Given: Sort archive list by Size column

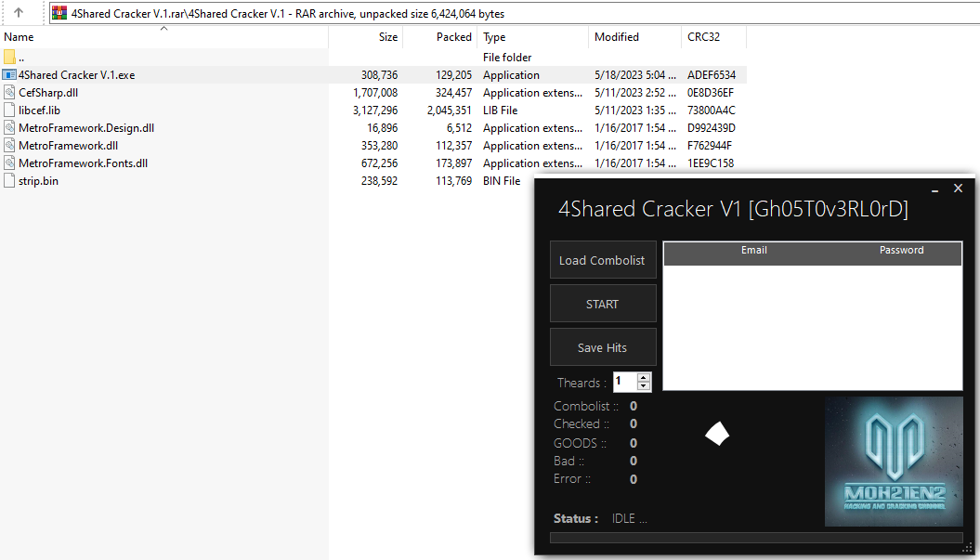Looking at the screenshot, I should pyautogui.click(x=366, y=37).
